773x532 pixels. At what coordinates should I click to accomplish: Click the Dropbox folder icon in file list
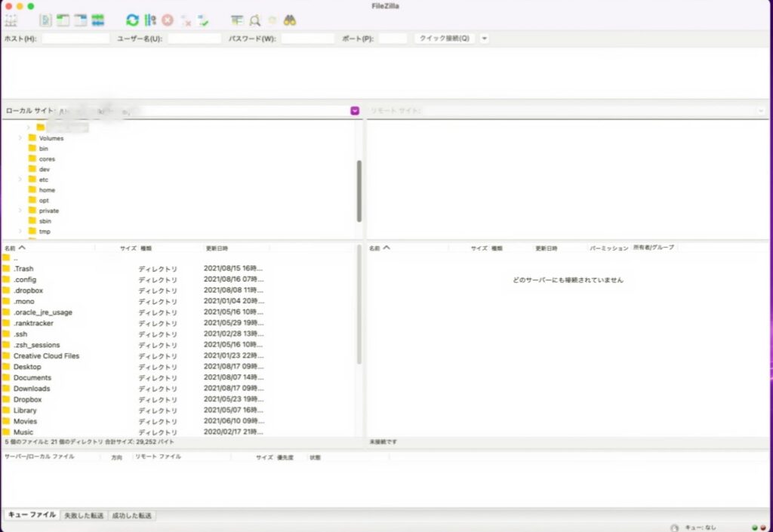[6, 399]
